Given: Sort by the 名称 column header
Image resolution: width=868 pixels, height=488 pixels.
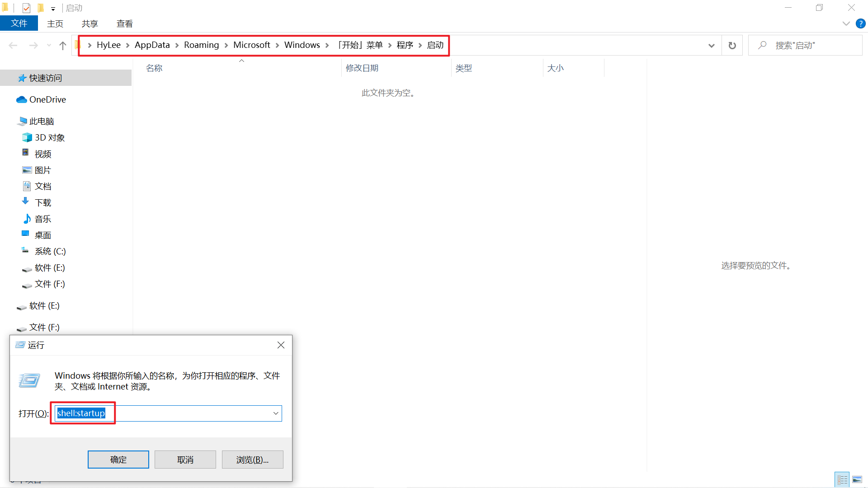Looking at the screenshot, I should point(154,68).
